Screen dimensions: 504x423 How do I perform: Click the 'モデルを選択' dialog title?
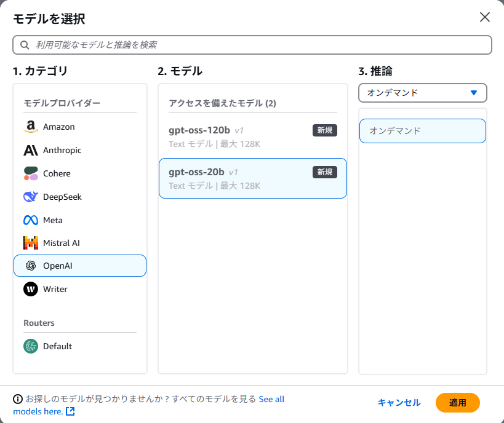[x=49, y=18]
